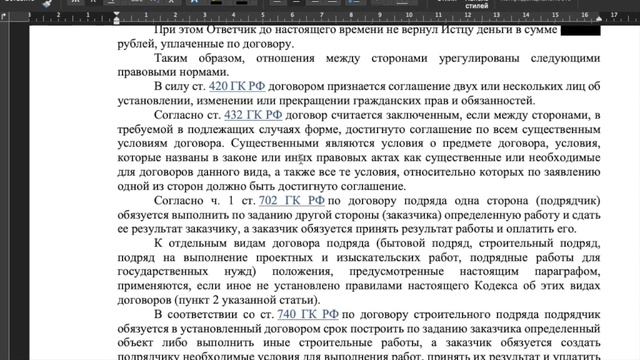640x360 pixels.
Task: Click the words "В соответствии со ст."
Action: [x=214, y=314]
